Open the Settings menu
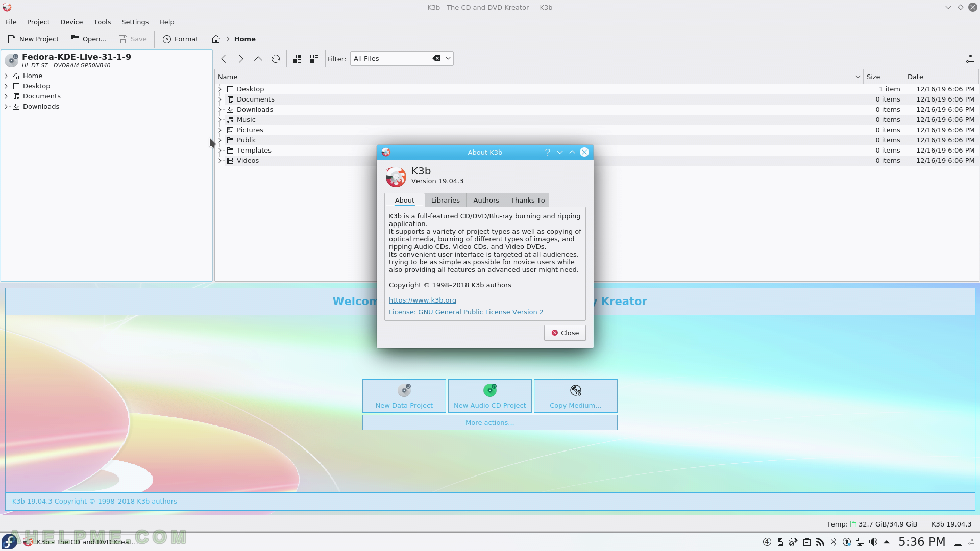 pos(135,22)
